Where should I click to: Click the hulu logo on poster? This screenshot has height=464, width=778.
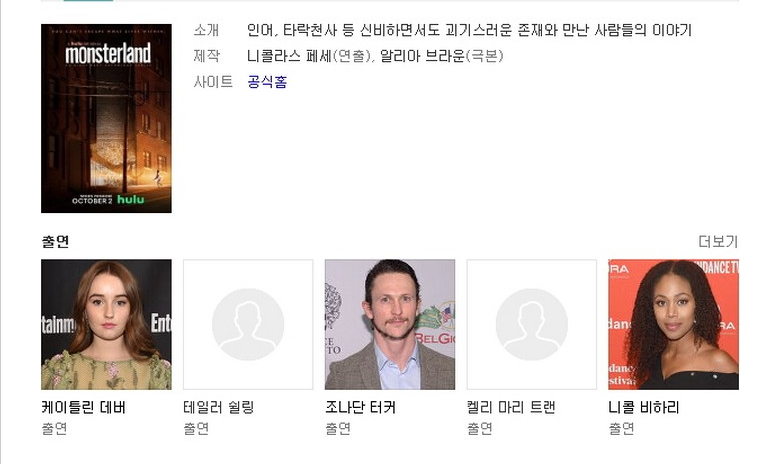(x=130, y=199)
